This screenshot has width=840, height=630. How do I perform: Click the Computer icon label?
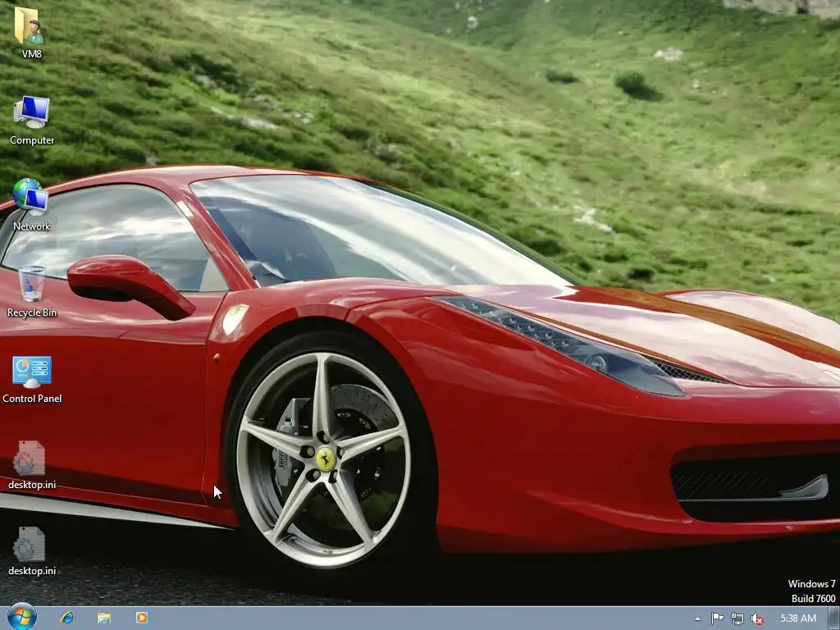click(32, 140)
